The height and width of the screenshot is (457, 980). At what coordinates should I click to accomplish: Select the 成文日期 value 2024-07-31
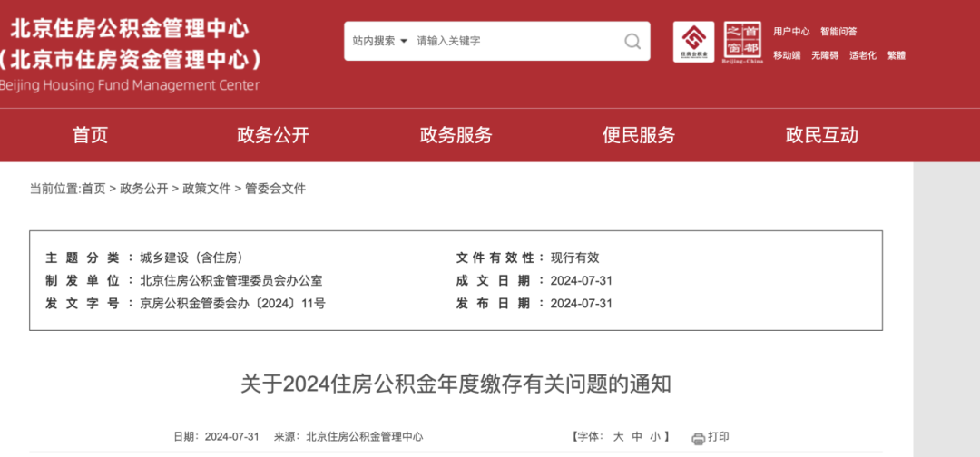pyautogui.click(x=582, y=281)
